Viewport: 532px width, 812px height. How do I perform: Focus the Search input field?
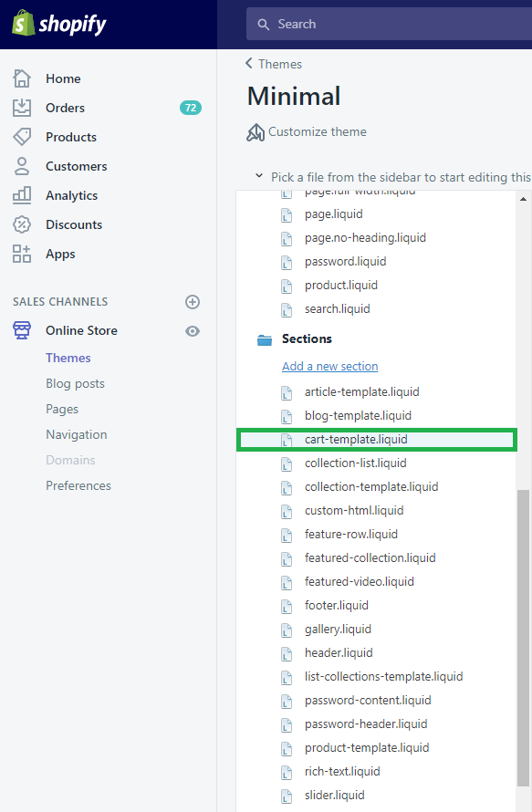[x=389, y=24]
